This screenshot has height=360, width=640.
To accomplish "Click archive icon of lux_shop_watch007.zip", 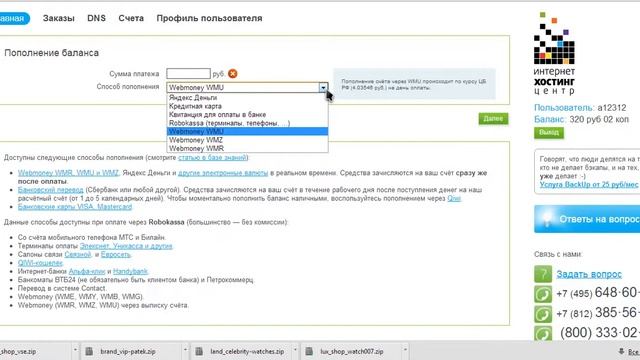I will click(x=309, y=351).
